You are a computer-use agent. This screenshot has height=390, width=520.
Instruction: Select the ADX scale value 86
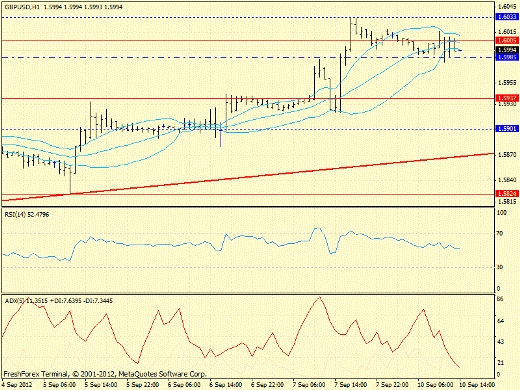(500, 299)
